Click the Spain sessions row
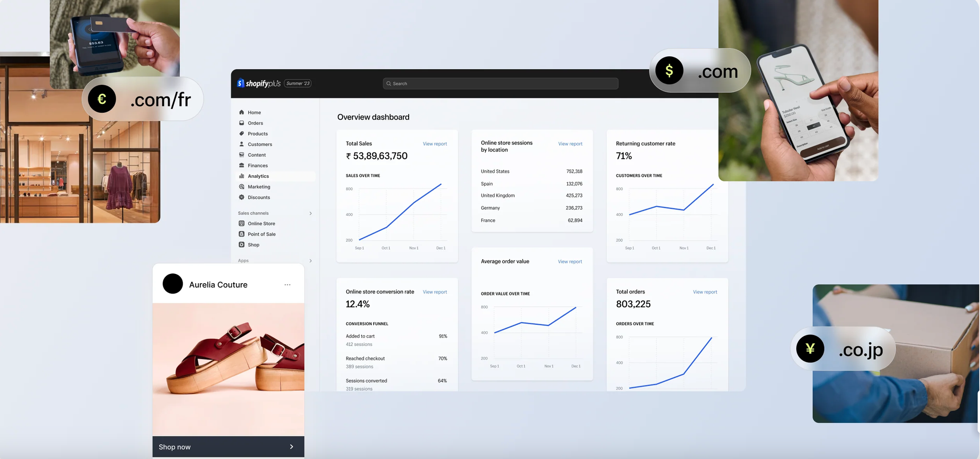This screenshot has height=459, width=980. click(532, 184)
